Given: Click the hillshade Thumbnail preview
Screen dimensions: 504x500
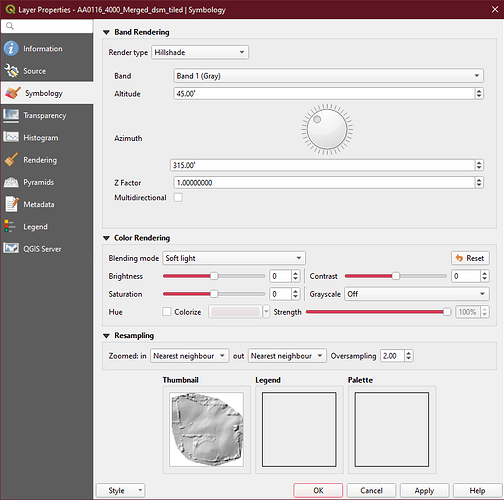Looking at the screenshot, I should point(207,429).
